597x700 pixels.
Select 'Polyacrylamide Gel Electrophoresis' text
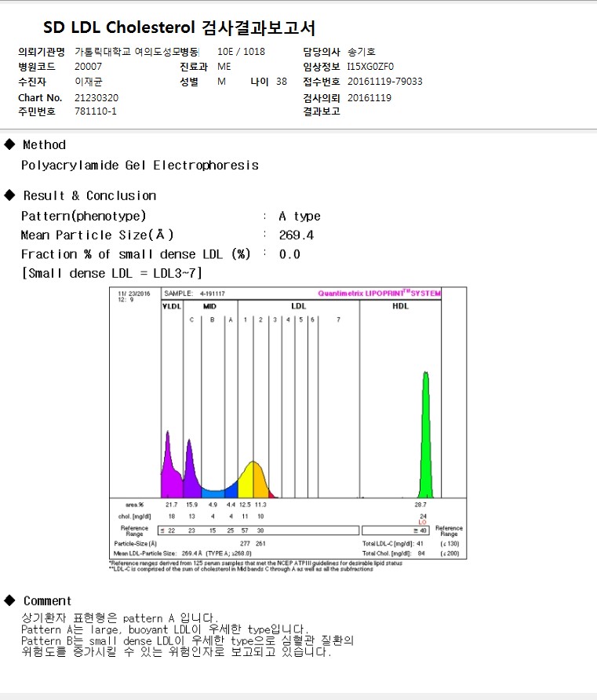tap(140, 166)
